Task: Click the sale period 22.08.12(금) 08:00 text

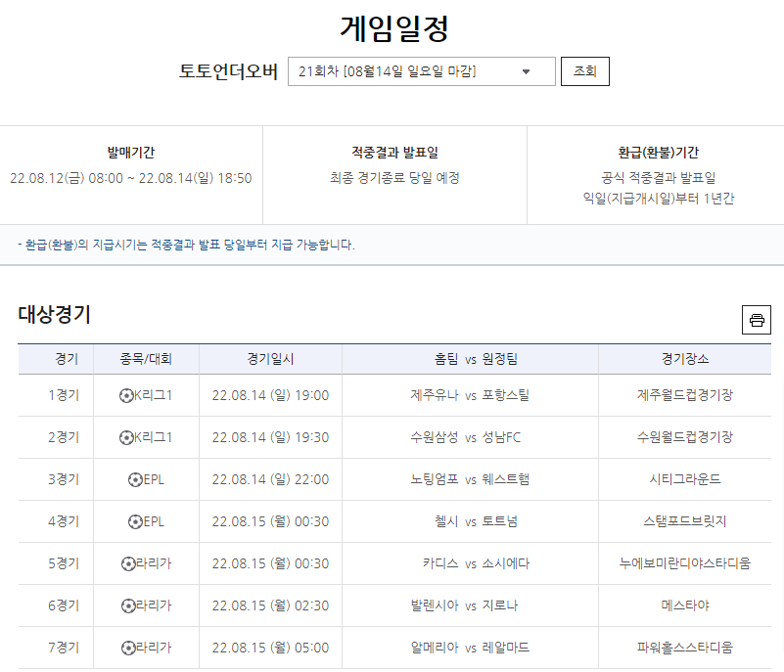Action: (x=67, y=178)
